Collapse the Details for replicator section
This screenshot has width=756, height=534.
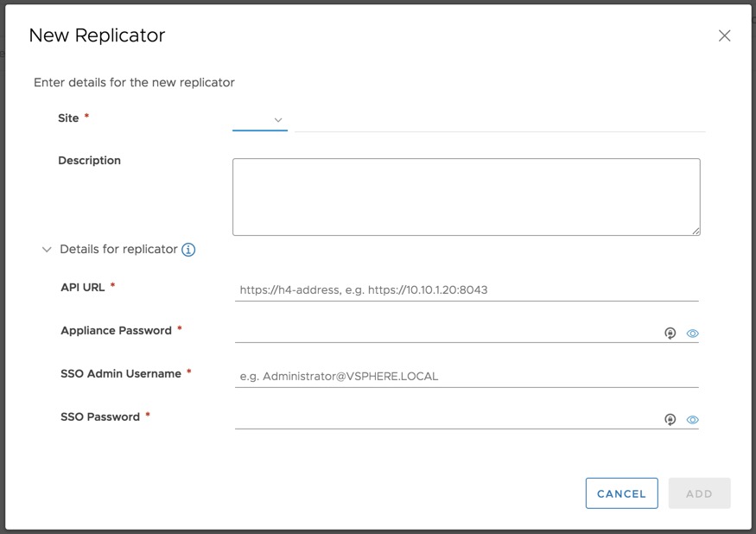tap(47, 250)
